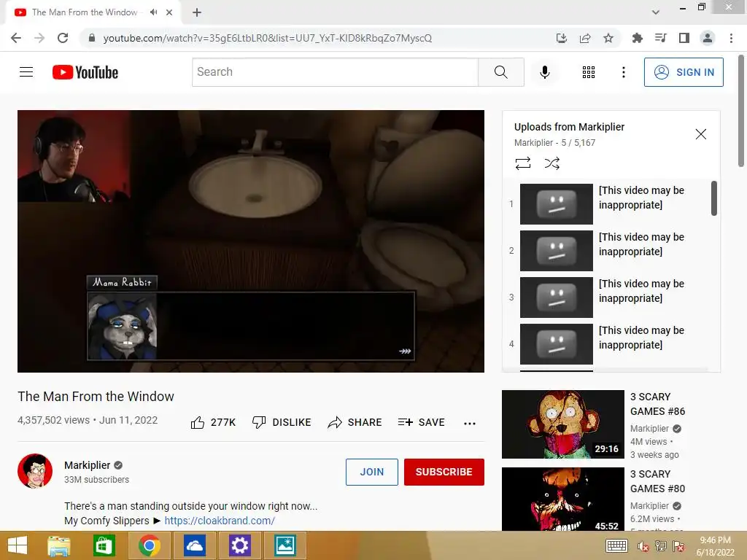
Task: Mute the tab via speaker icon
Action: [153, 12]
